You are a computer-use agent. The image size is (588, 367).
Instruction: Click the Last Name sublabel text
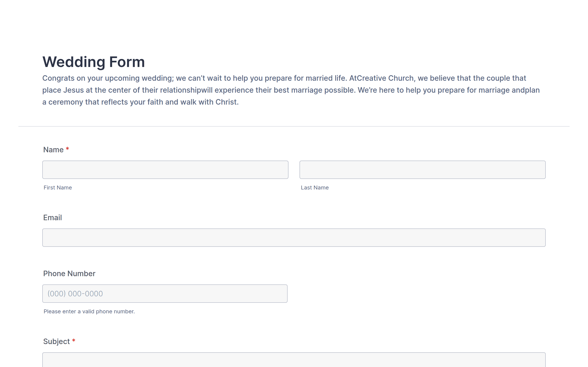(x=315, y=188)
